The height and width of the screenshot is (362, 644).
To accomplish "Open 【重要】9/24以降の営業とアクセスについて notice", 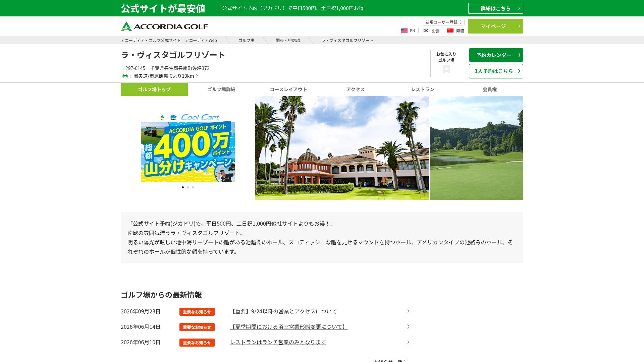I will coord(283,311).
